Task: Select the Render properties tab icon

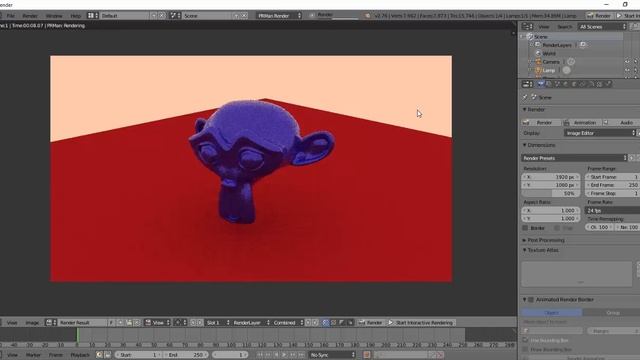Action: 541,84
